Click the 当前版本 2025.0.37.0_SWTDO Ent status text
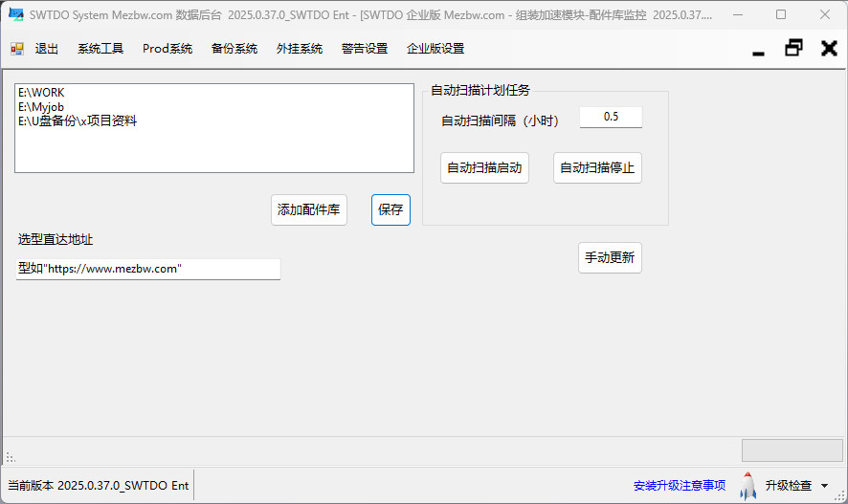848x504 pixels. [98, 486]
